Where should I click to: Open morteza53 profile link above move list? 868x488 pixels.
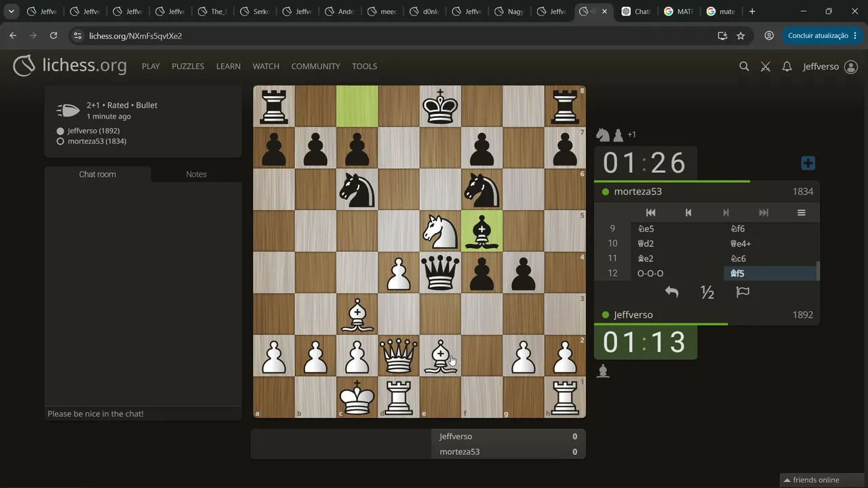(x=637, y=192)
